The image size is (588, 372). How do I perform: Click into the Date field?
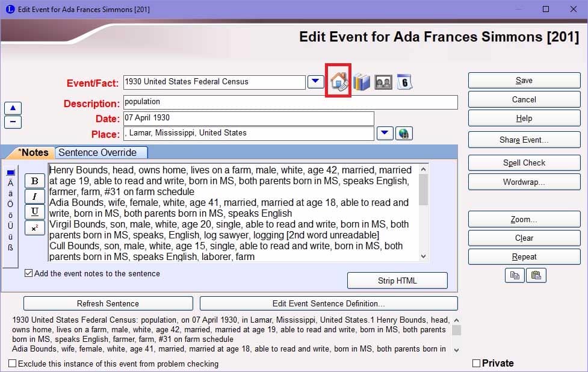pos(249,118)
